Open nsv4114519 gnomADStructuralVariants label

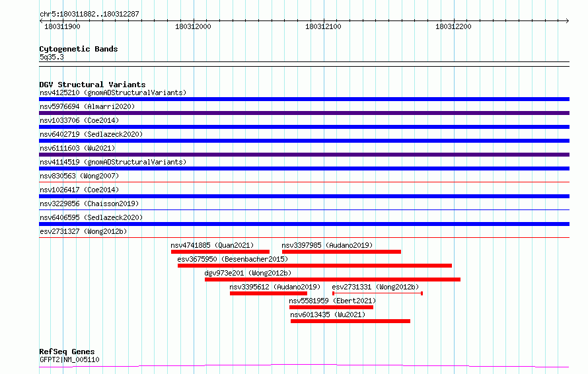click(113, 162)
